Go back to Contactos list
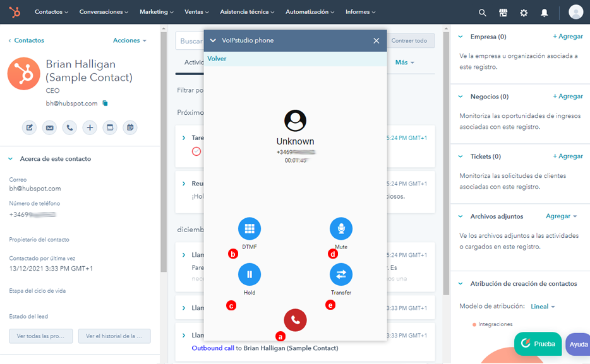The image size is (590, 364). coord(26,40)
